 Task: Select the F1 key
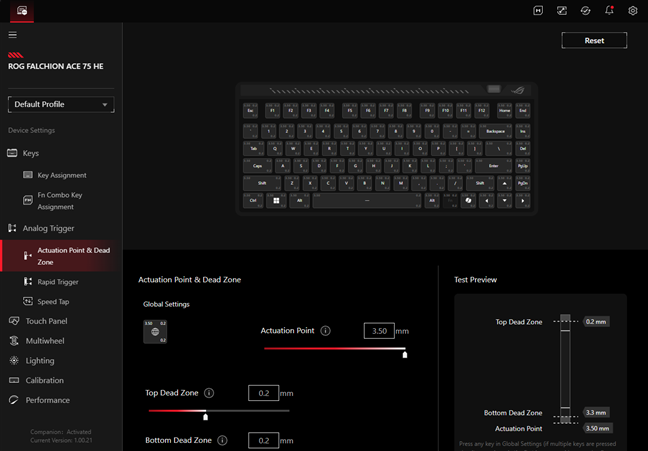[272, 111]
